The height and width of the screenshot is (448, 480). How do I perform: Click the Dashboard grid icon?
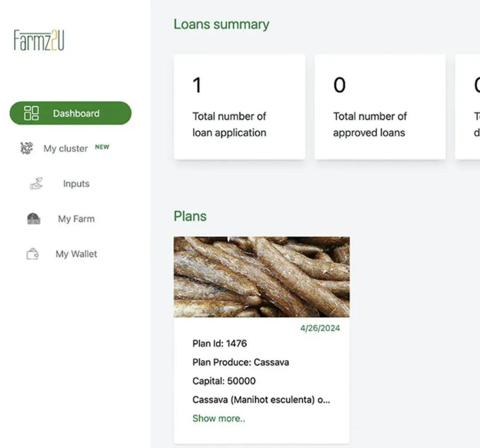(32, 113)
